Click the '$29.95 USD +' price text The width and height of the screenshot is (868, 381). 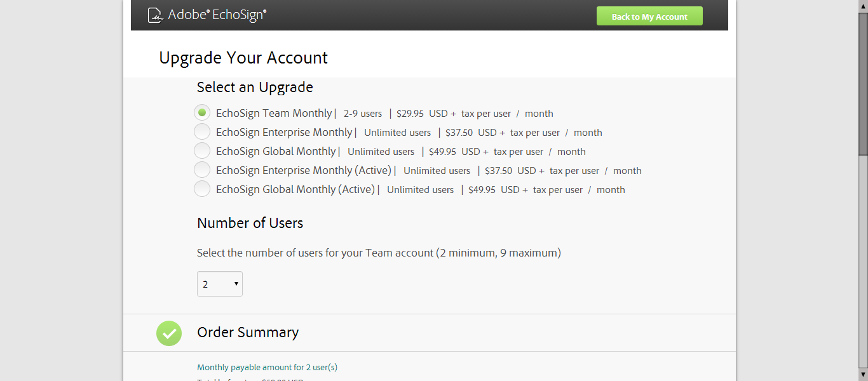[426, 114]
